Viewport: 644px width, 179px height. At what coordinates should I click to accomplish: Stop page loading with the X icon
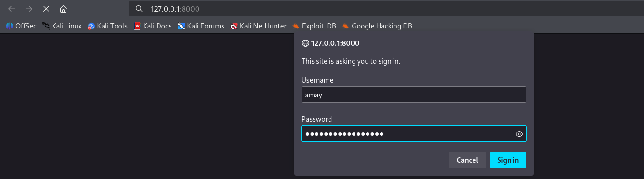46,9
